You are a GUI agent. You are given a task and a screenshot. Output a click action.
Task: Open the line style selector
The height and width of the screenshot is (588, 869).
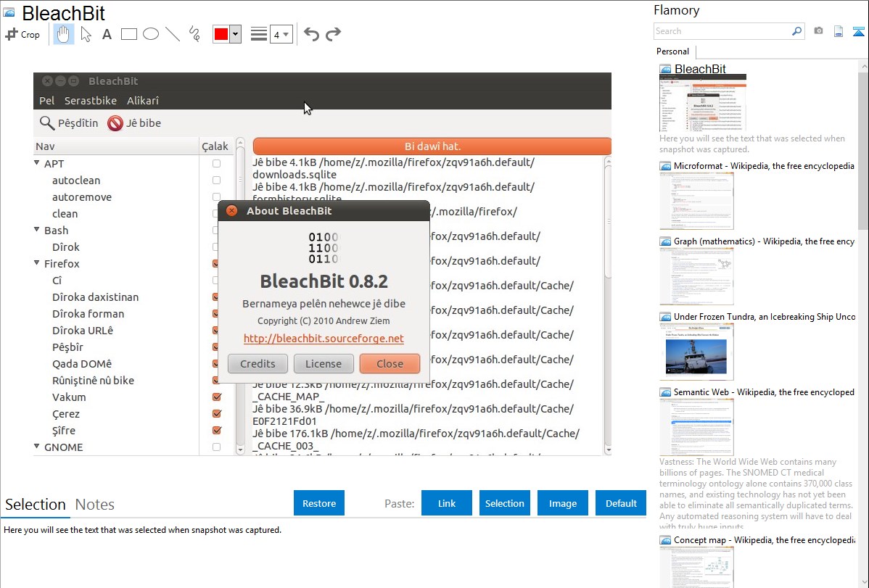[x=259, y=34]
